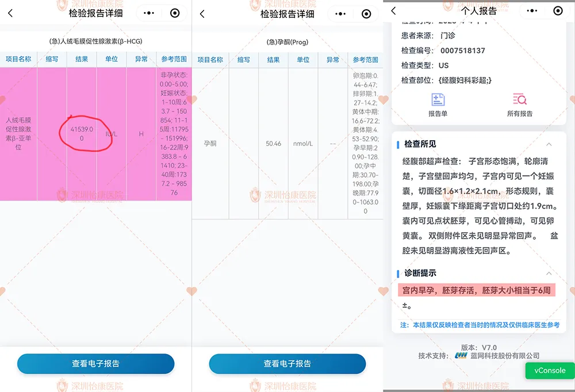The height and width of the screenshot is (392, 575).
Task: Collapse the 检查所见 section
Action: point(549,144)
